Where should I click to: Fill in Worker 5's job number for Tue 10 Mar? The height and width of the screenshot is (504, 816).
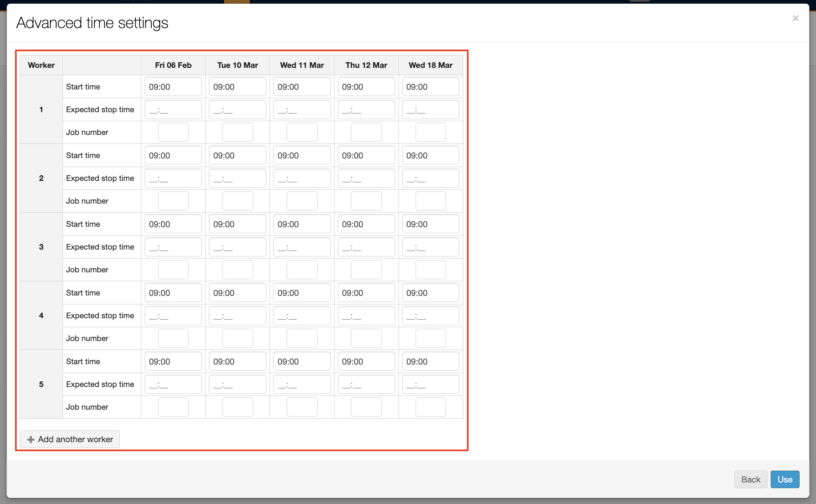237,407
